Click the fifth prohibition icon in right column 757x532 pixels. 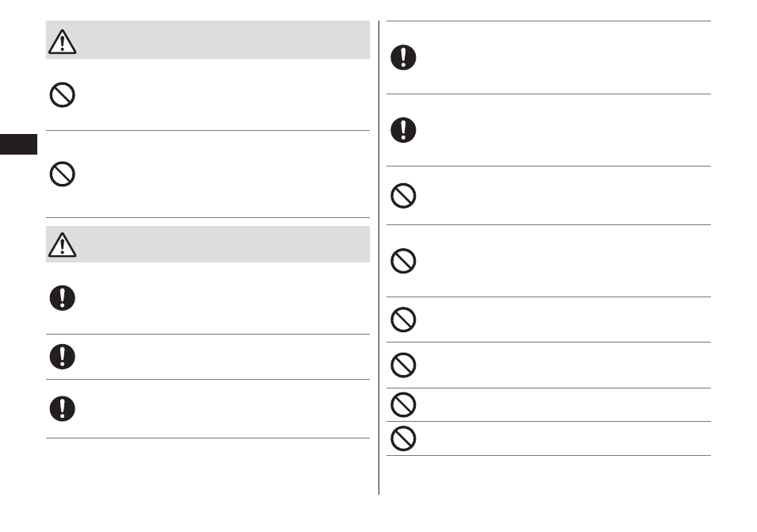[x=403, y=404]
